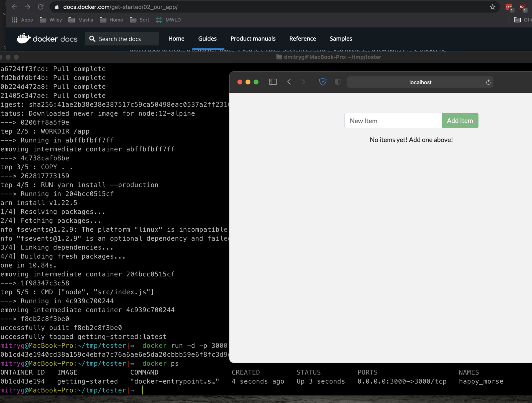Viewport: 532px width, 403px height.
Task: Open the Other bookmarks folder
Action: (523, 20)
